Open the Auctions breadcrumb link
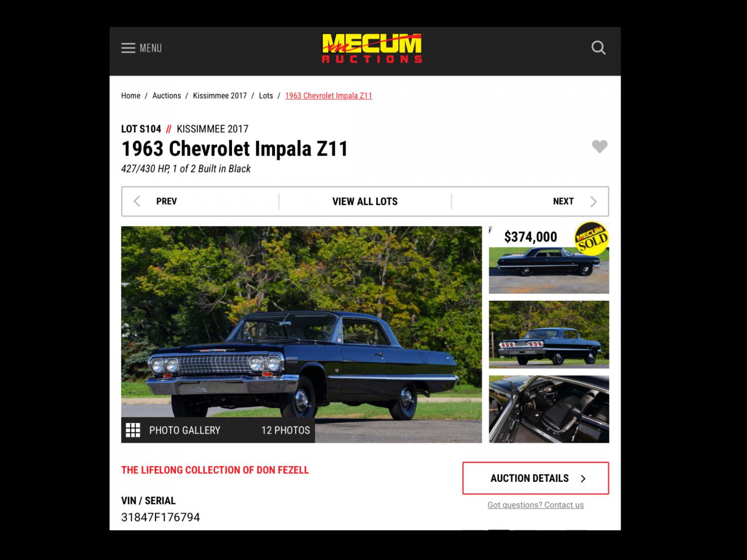747x560 pixels. (x=166, y=96)
